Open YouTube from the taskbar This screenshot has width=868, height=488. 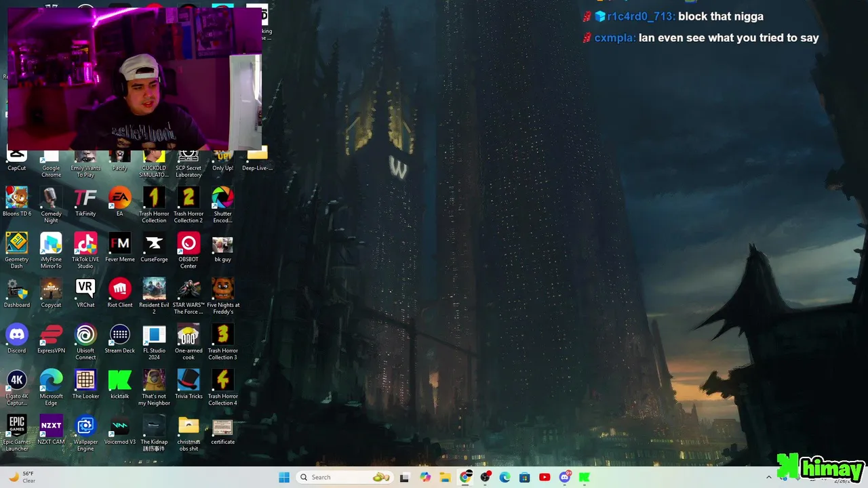pos(545,477)
